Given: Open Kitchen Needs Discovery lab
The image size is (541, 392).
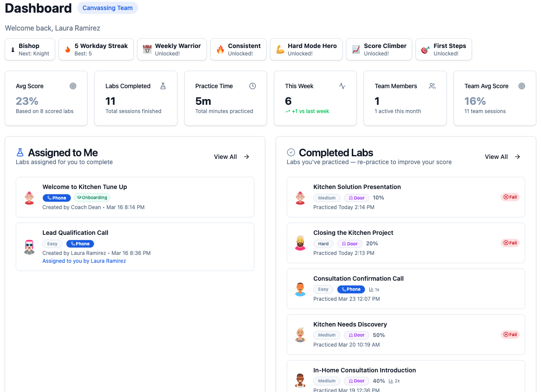Looking at the screenshot, I should pyautogui.click(x=406, y=334).
